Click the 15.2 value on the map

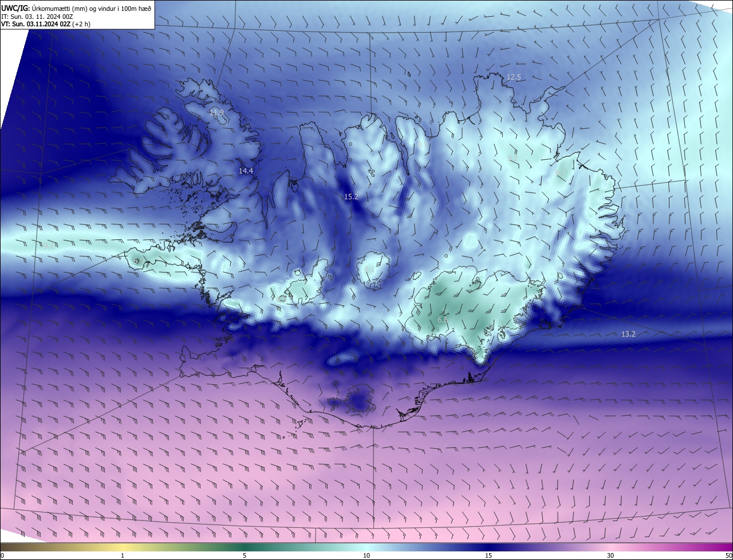(350, 196)
